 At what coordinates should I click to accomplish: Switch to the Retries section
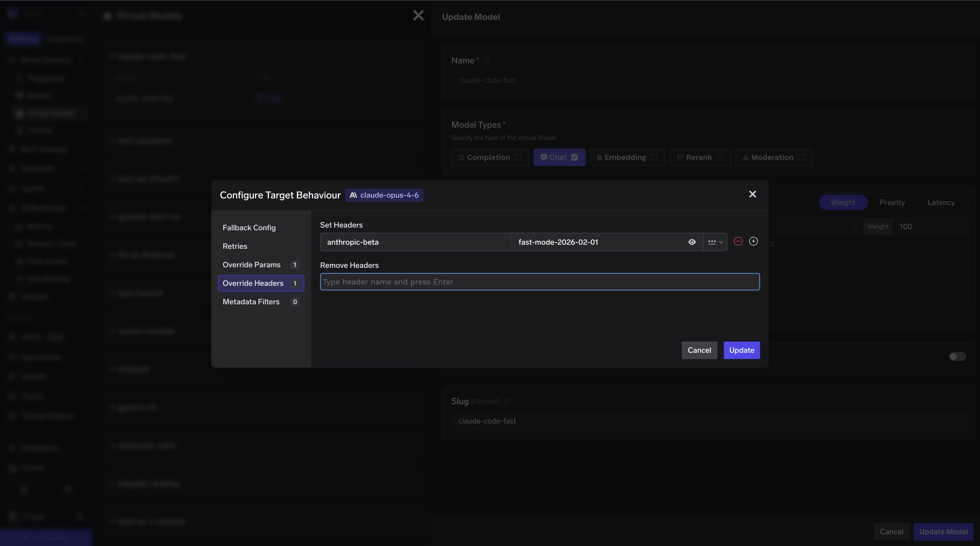coord(235,246)
